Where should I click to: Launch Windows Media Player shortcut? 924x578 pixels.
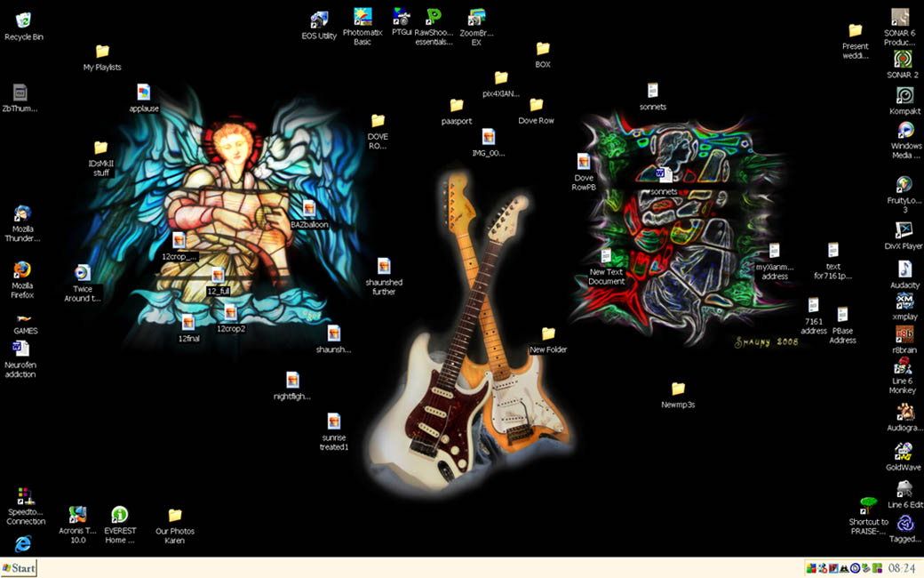pos(905,130)
